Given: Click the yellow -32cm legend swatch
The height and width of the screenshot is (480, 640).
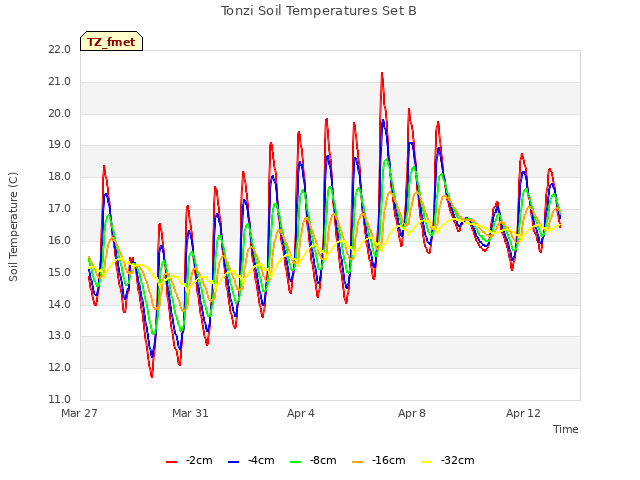Looking at the screenshot, I should click(427, 462).
